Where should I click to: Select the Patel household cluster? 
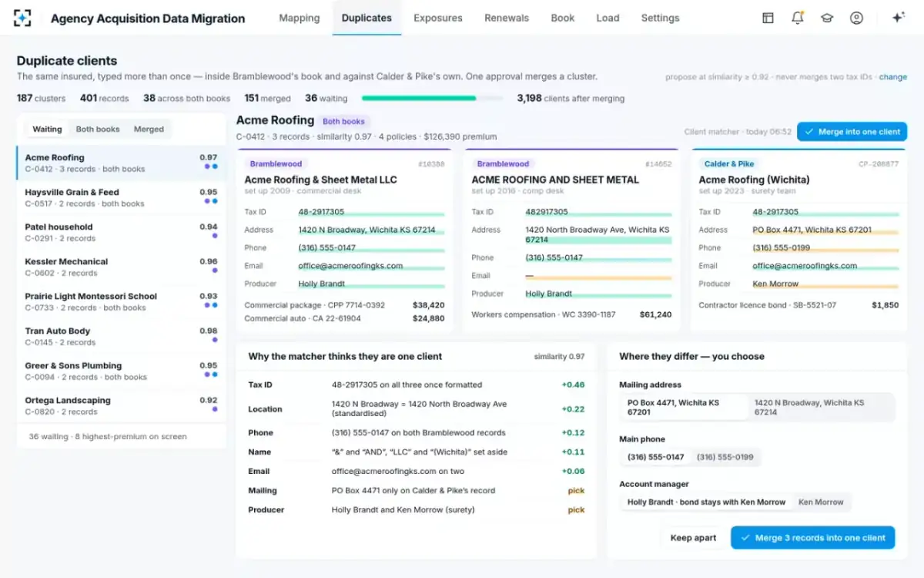121,232
